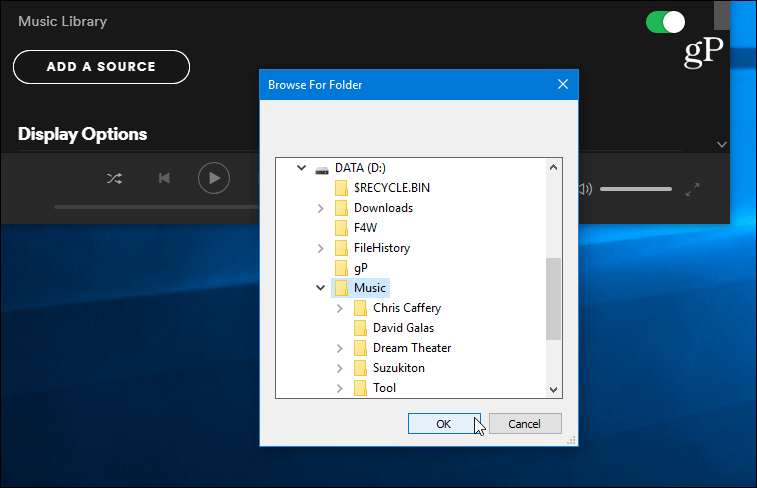Toggle the shuffle playback icon

[114, 179]
